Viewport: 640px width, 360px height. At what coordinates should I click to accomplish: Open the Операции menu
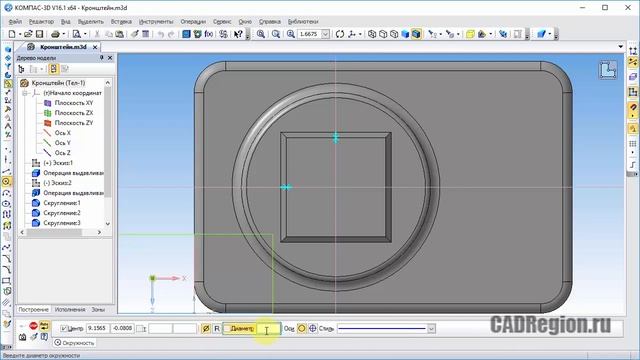pos(193,21)
